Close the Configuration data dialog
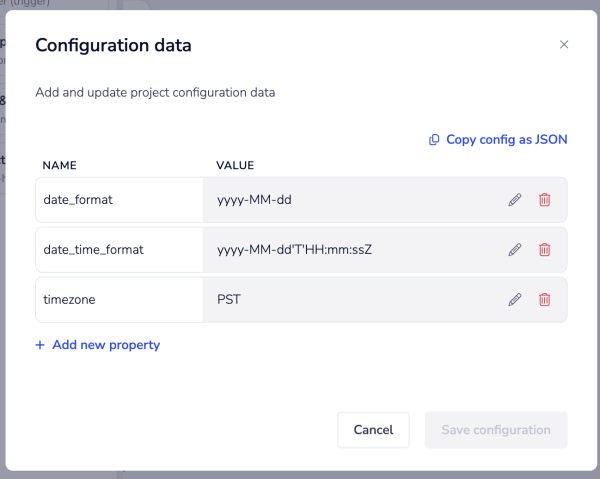600x479 pixels. click(564, 45)
